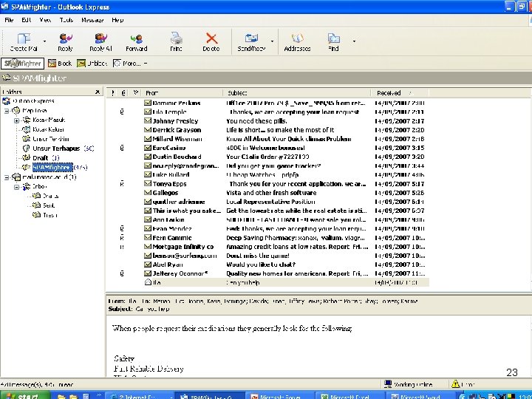
Task: Select the Abel Ryan chat message
Action: click(268, 265)
